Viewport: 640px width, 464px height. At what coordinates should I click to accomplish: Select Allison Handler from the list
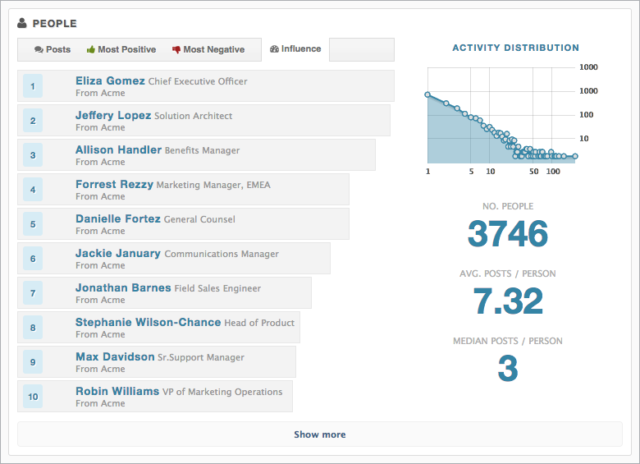(x=117, y=150)
